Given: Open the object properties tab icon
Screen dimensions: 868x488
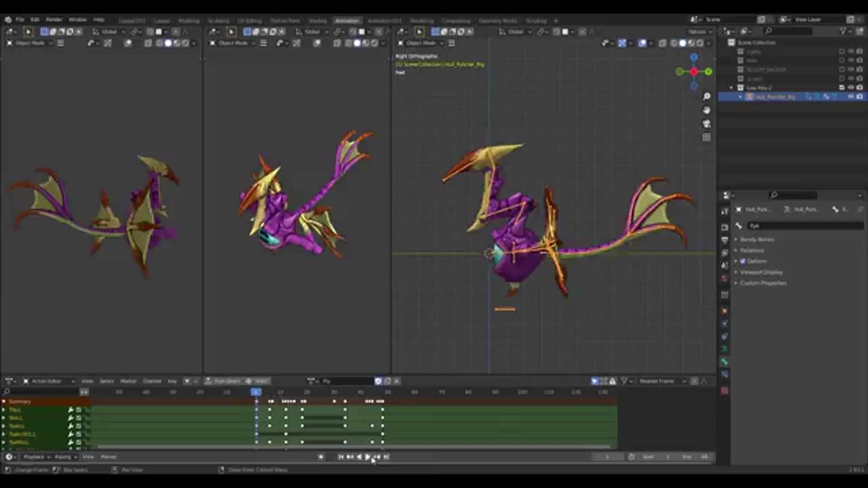Looking at the screenshot, I should [725, 310].
